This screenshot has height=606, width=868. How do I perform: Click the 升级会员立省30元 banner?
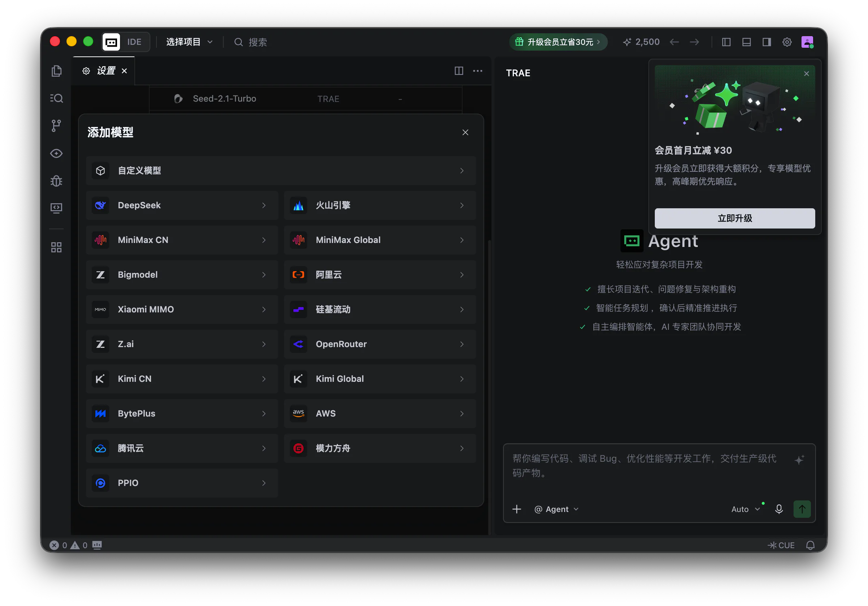click(x=558, y=42)
